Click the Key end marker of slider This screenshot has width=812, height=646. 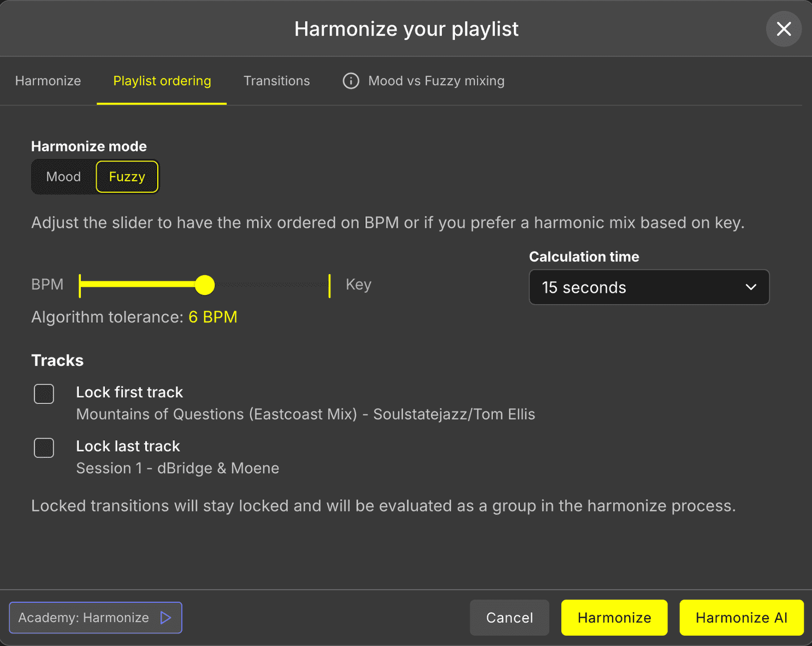pyautogui.click(x=329, y=286)
